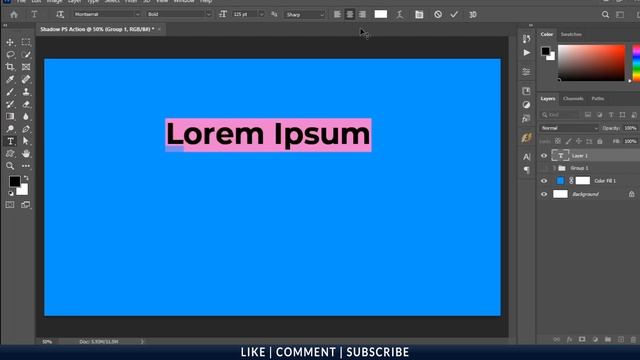The height and width of the screenshot is (360, 640).
Task: Open the Adjustments panel icon in dock
Action: click(527, 105)
